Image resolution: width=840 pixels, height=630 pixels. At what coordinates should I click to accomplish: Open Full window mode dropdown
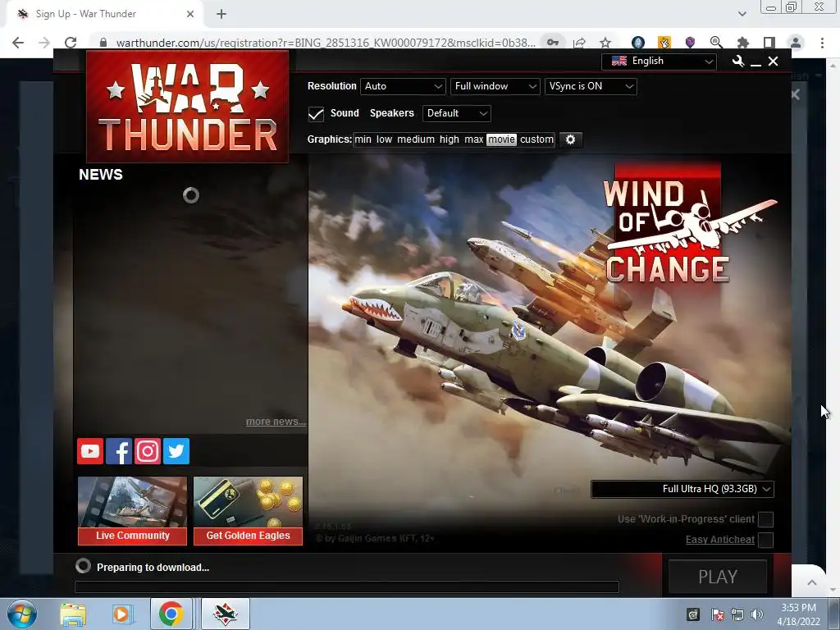pyautogui.click(x=495, y=86)
